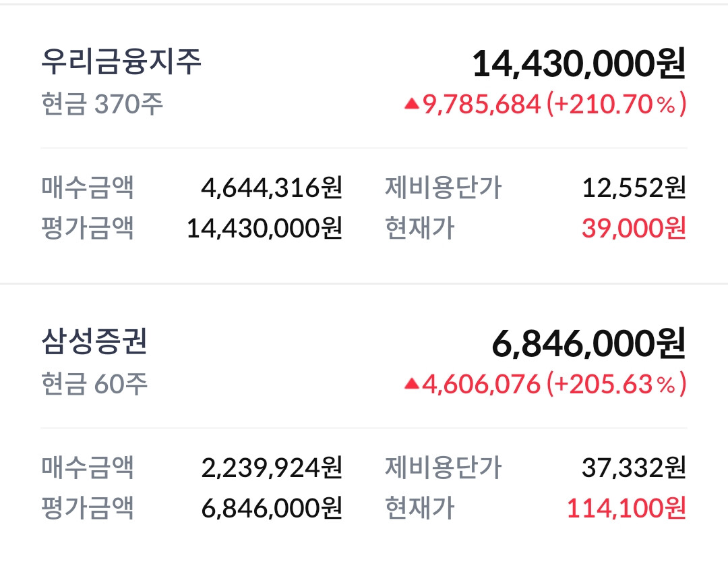Tap the large bold 6,846,000원 total
The width and height of the screenshot is (728, 562).
point(588,343)
